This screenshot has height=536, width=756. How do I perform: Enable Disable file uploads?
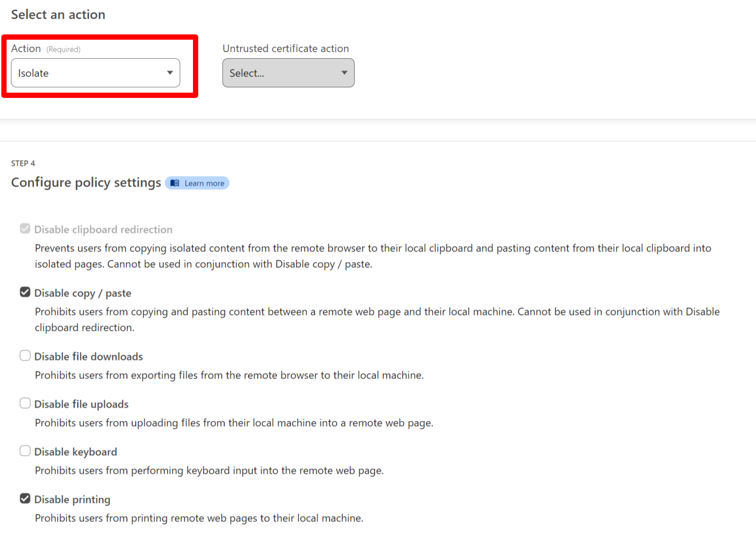click(25, 403)
